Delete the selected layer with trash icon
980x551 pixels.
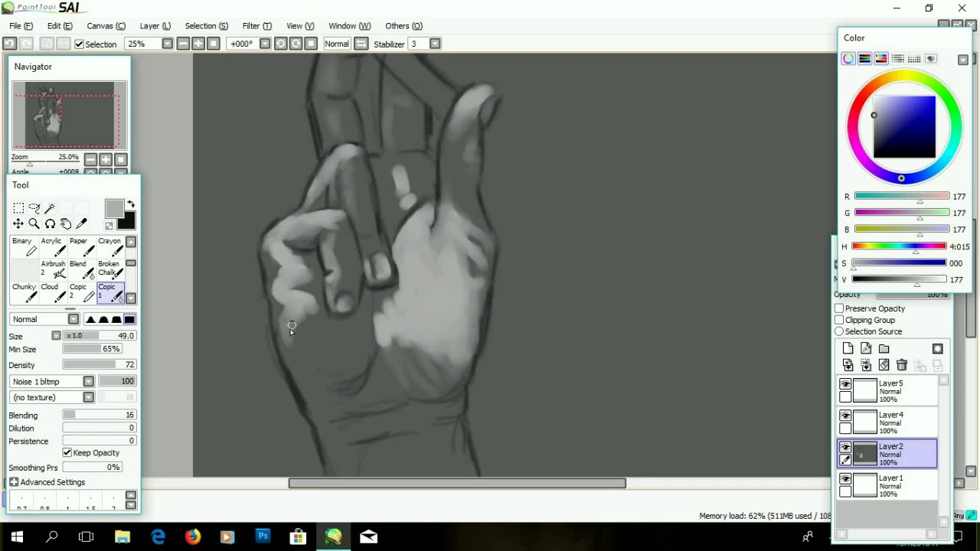click(x=902, y=365)
